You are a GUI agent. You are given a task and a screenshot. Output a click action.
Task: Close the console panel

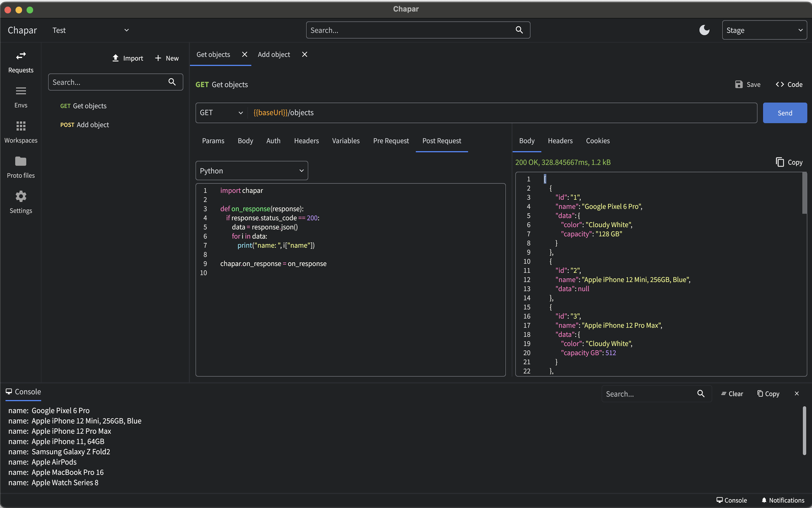[x=796, y=393]
